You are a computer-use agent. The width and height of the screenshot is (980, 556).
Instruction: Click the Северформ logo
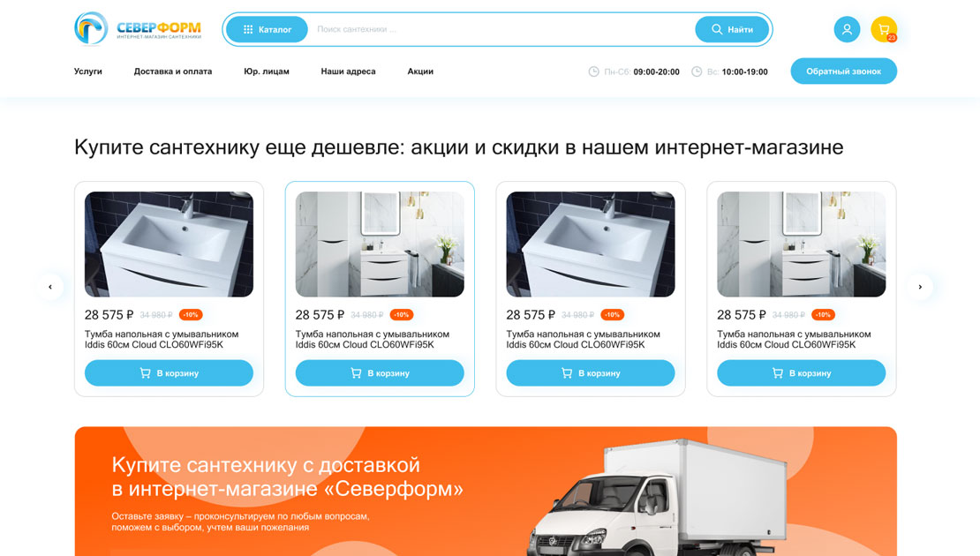(x=138, y=29)
